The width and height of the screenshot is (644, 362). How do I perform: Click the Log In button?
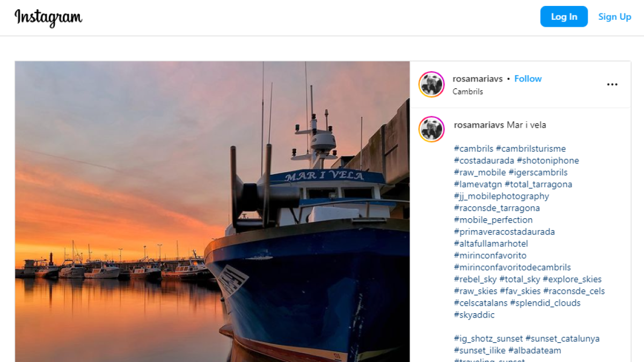pos(564,17)
